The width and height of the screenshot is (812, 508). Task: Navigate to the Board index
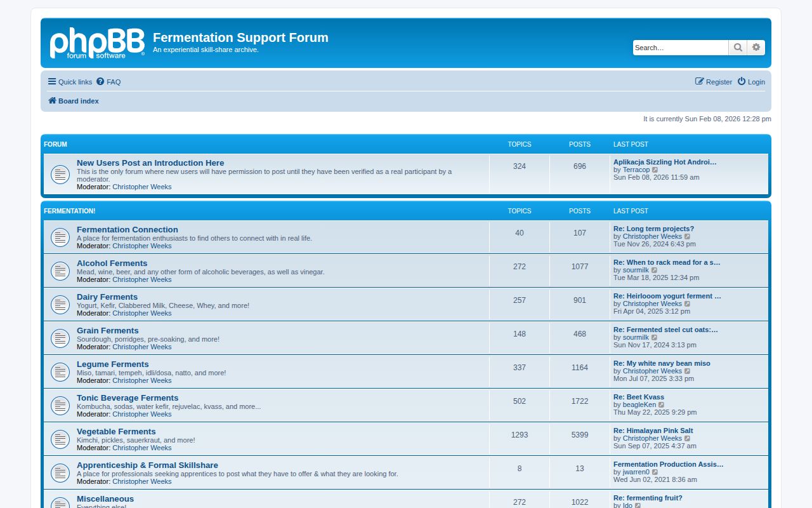tap(79, 100)
